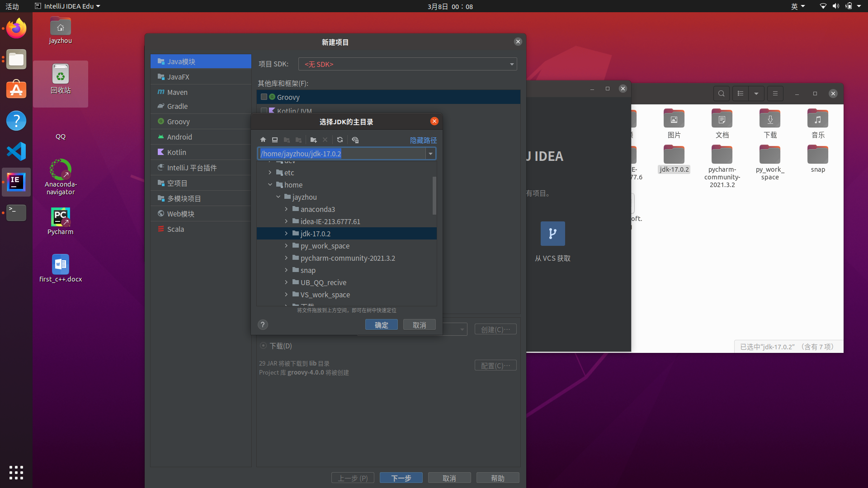Screen dimensions: 868x488
Task: Select UB_QQ_recive in directory tree
Action: click(x=323, y=282)
